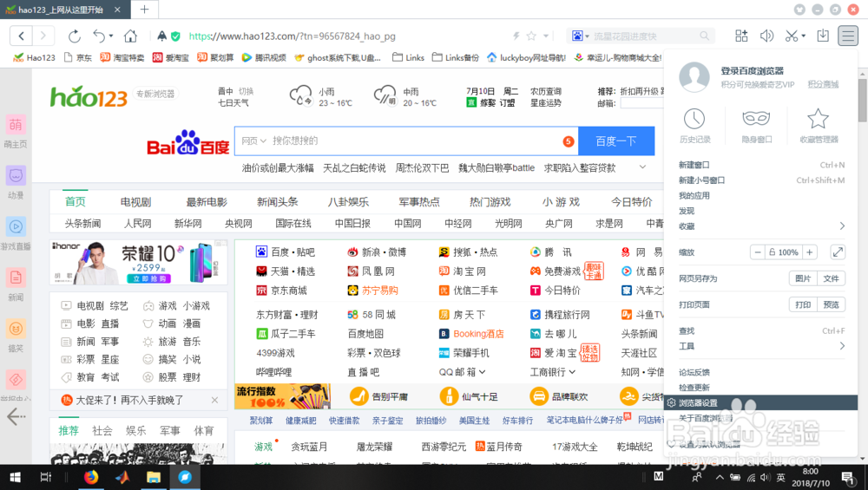Click the user avatar in menu panel

click(x=694, y=77)
